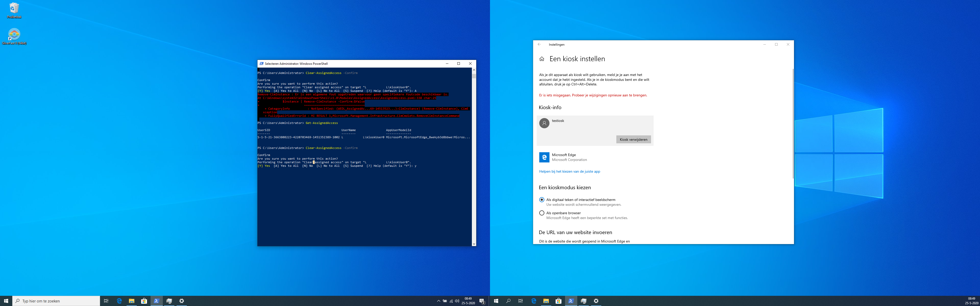Open the Microsoft Edge app entry icon

(x=544, y=157)
